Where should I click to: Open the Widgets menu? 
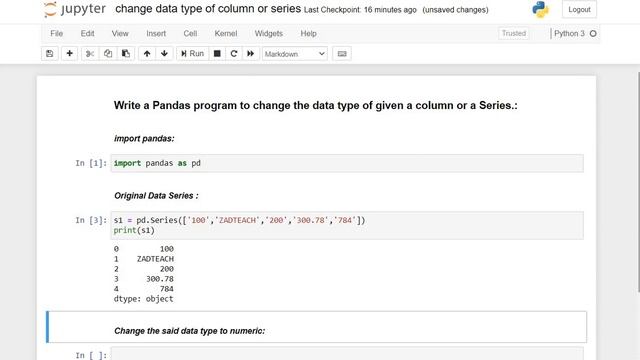[269, 33]
